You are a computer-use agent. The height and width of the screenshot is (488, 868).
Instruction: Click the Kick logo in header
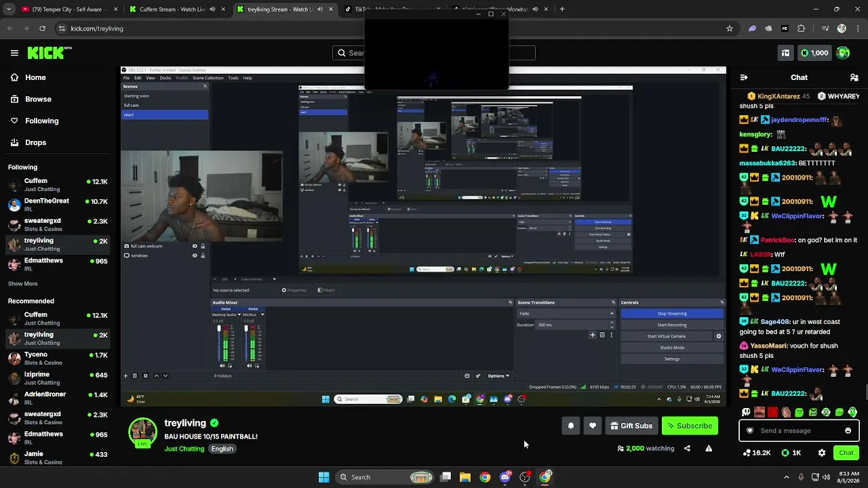click(50, 52)
